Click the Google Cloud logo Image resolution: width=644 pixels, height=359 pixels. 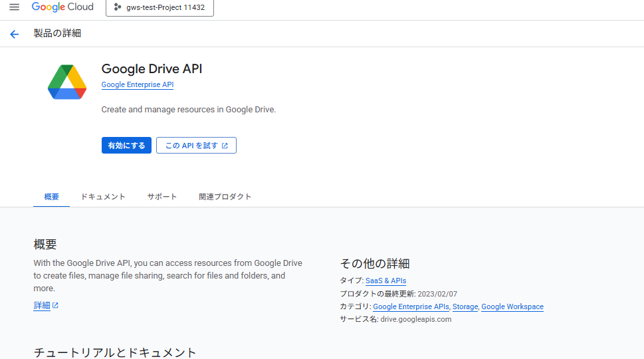[62, 7]
